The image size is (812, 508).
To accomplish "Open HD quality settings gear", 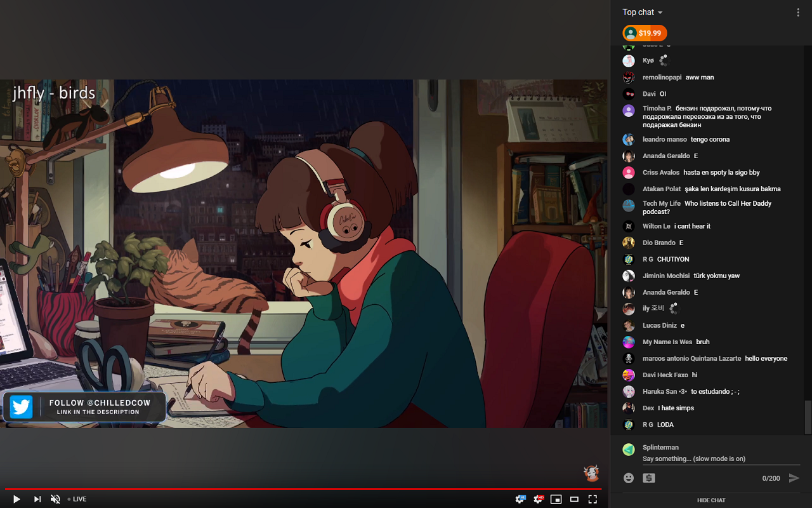I will (539, 499).
